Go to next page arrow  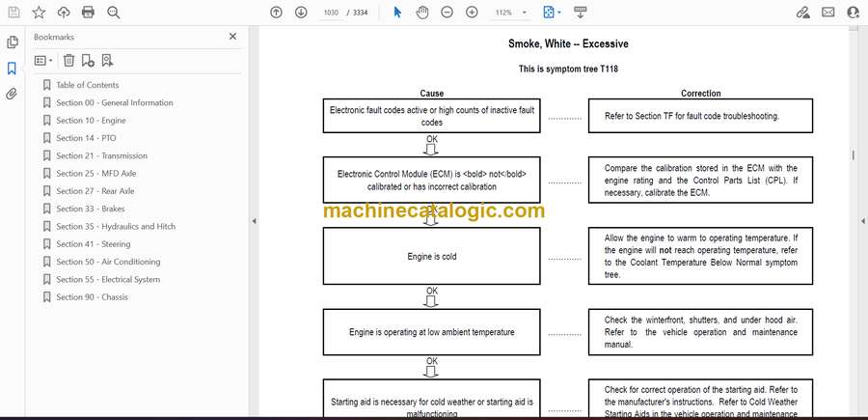pos(301,13)
